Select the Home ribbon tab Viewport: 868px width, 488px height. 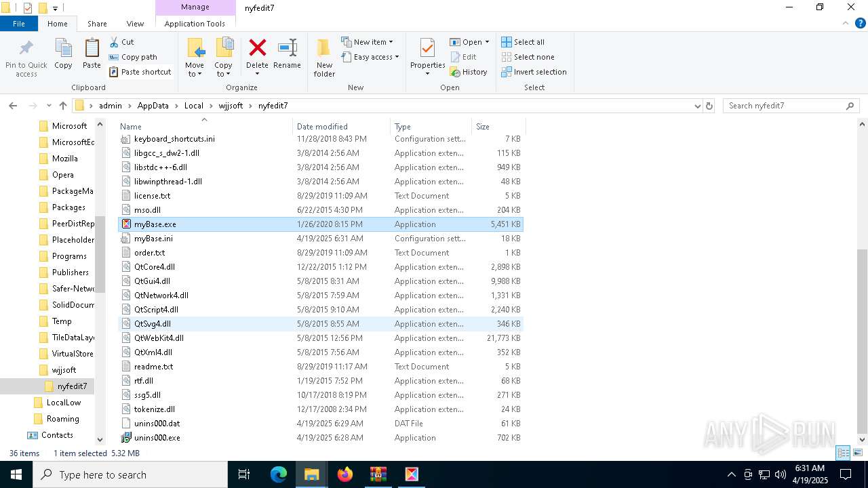[x=57, y=24]
